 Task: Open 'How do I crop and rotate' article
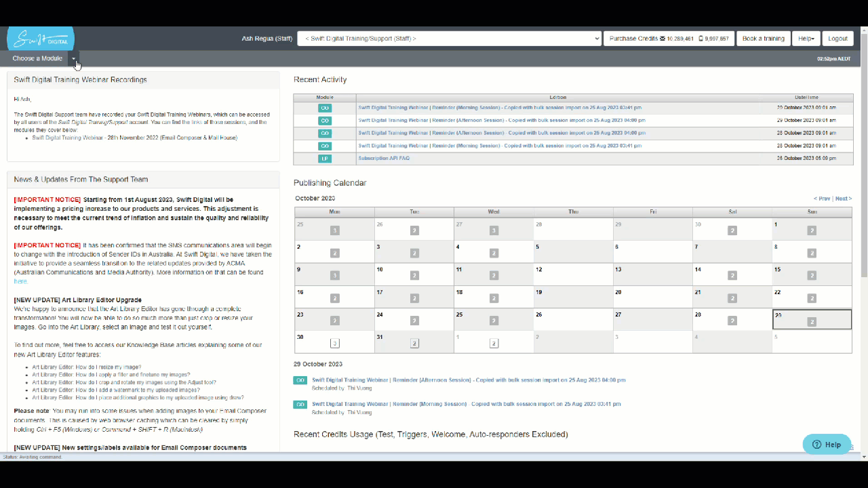coord(124,382)
